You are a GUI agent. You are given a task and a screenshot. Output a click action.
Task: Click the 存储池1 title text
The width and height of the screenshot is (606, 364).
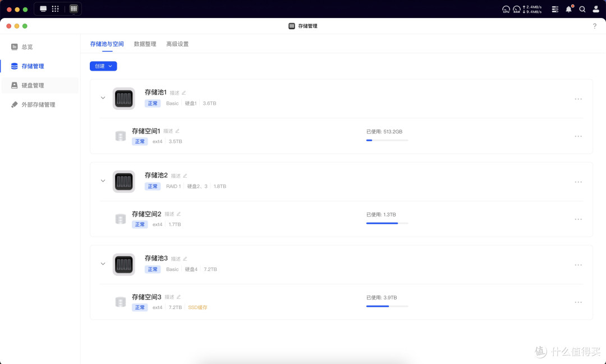click(x=155, y=93)
